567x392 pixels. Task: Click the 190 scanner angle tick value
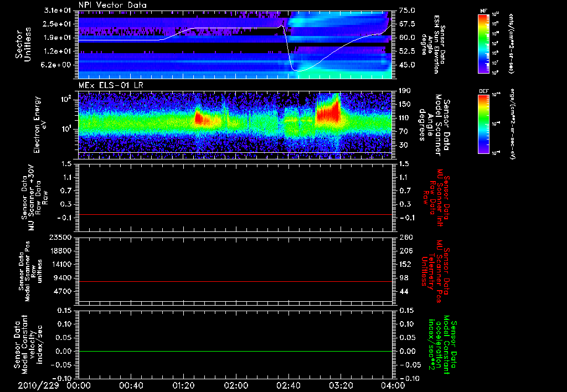pos(405,91)
